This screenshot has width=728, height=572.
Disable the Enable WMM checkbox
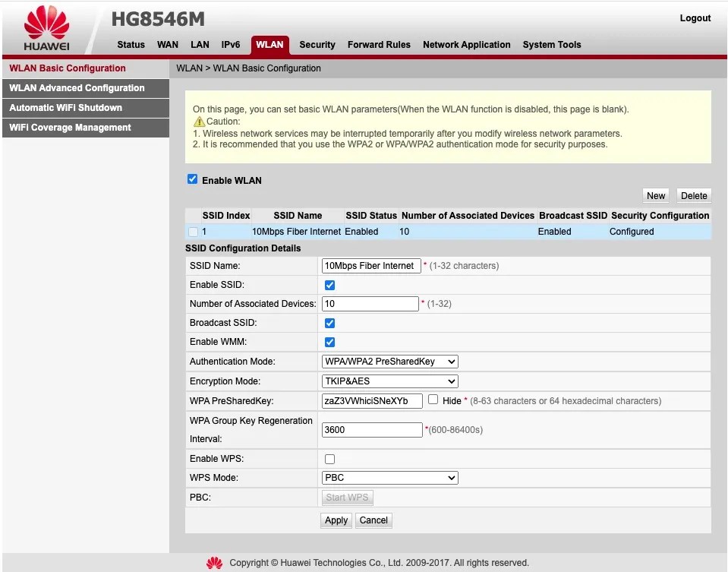[329, 342]
